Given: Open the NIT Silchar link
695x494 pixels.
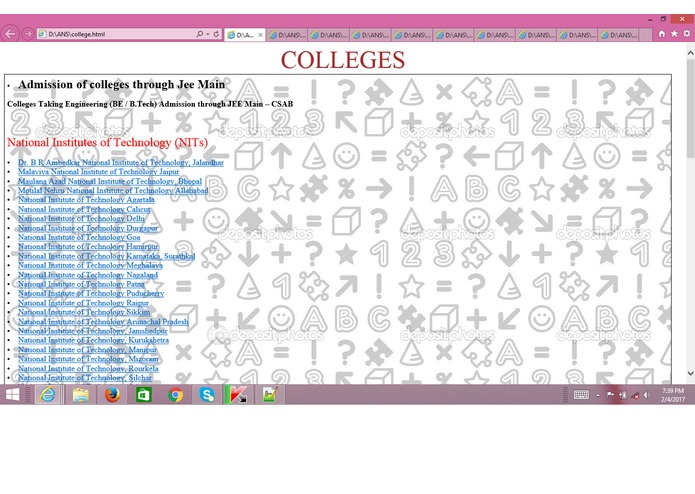Looking at the screenshot, I should 85,377.
